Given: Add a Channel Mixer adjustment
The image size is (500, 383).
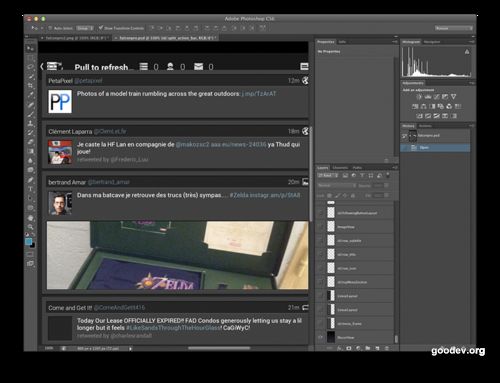Looking at the screenshot, I should tap(449, 106).
